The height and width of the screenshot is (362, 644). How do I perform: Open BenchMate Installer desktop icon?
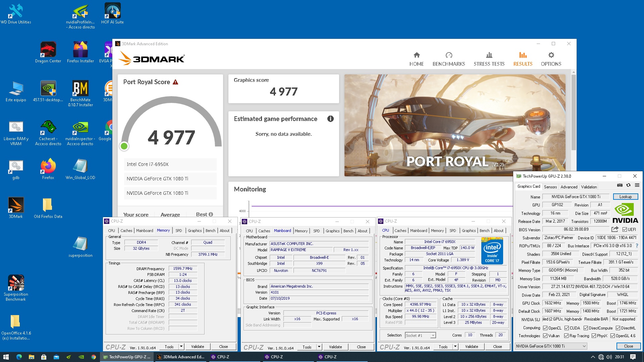pos(80,94)
